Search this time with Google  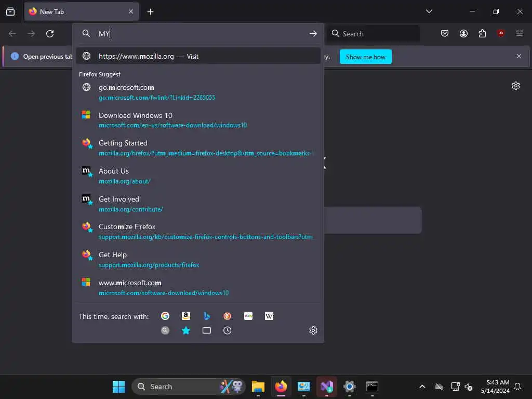165,316
